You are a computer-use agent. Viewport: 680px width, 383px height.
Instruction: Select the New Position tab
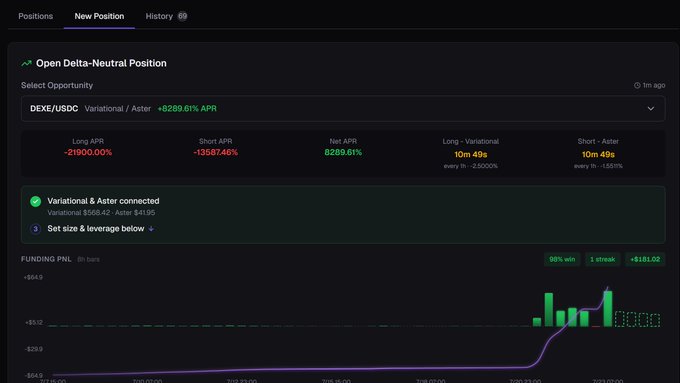(99, 16)
